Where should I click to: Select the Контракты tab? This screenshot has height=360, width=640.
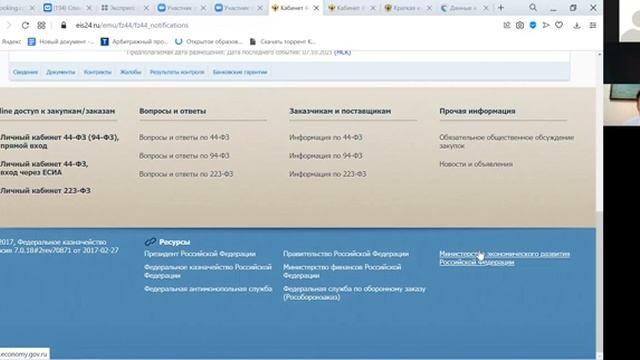coord(98,72)
